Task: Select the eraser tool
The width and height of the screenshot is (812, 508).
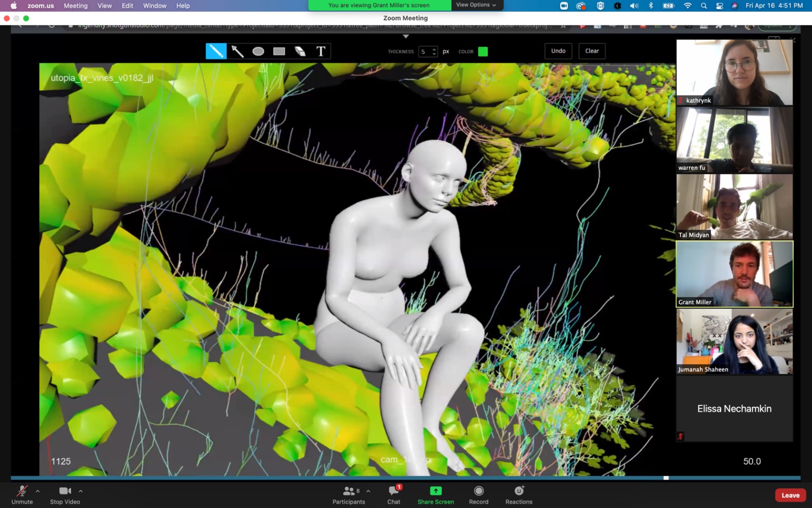Action: [300, 51]
